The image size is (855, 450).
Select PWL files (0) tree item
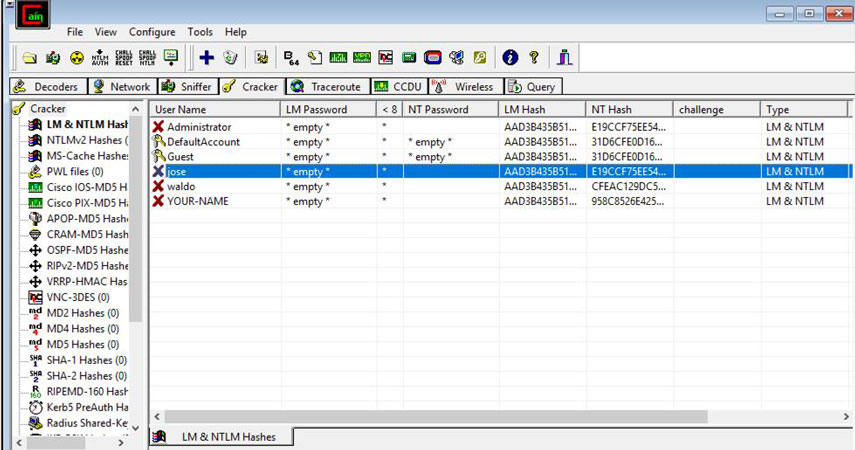[75, 171]
